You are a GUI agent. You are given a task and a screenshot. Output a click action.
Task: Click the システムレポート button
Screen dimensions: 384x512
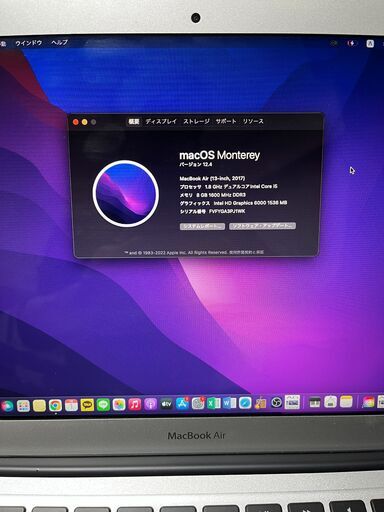pyautogui.click(x=202, y=226)
